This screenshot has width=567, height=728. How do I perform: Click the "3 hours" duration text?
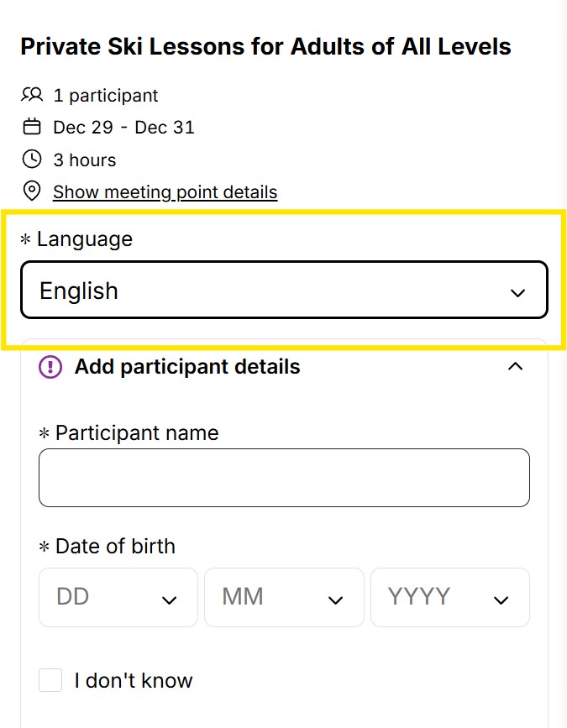point(84,160)
